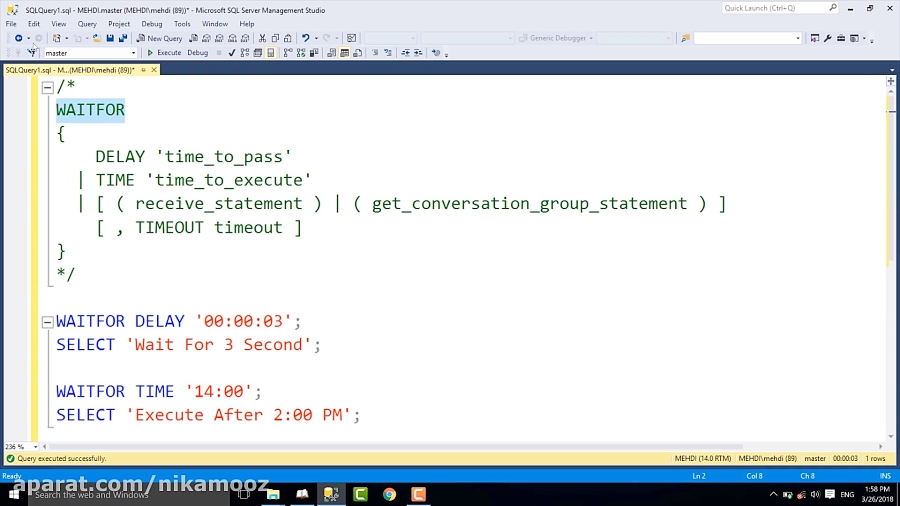
Task: Open File Explorer from the taskbar
Action: (273, 494)
